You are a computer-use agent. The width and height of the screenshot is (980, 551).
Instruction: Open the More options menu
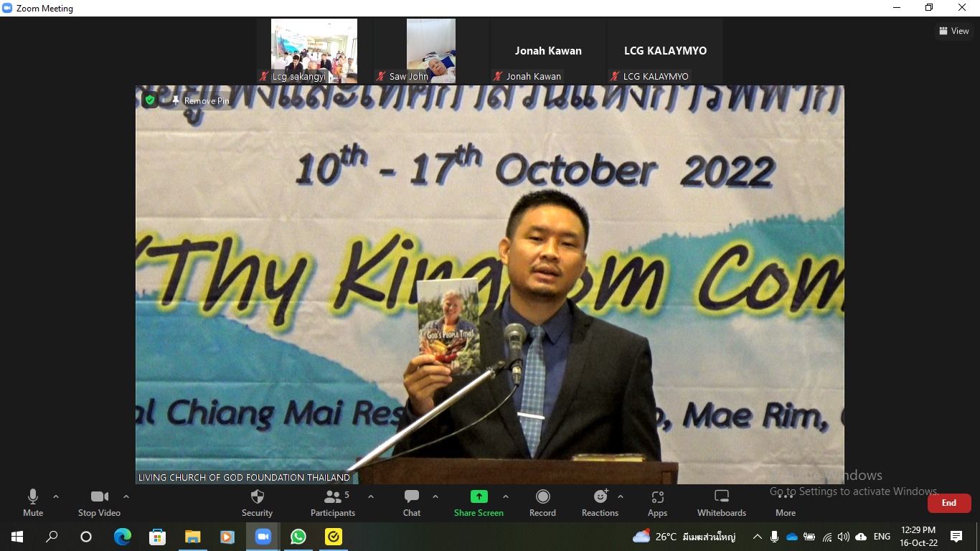coord(786,502)
